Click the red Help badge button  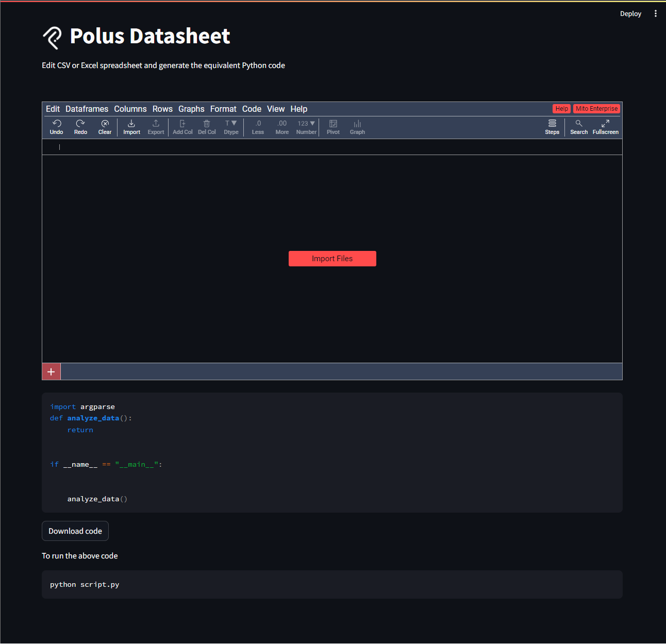[562, 109]
